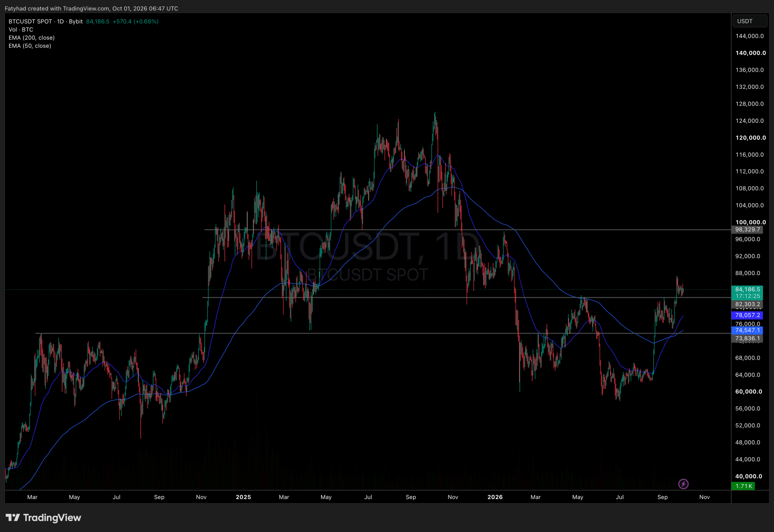Click the BTCUSDT SPOT symbol title
774x532 pixels.
point(45,21)
